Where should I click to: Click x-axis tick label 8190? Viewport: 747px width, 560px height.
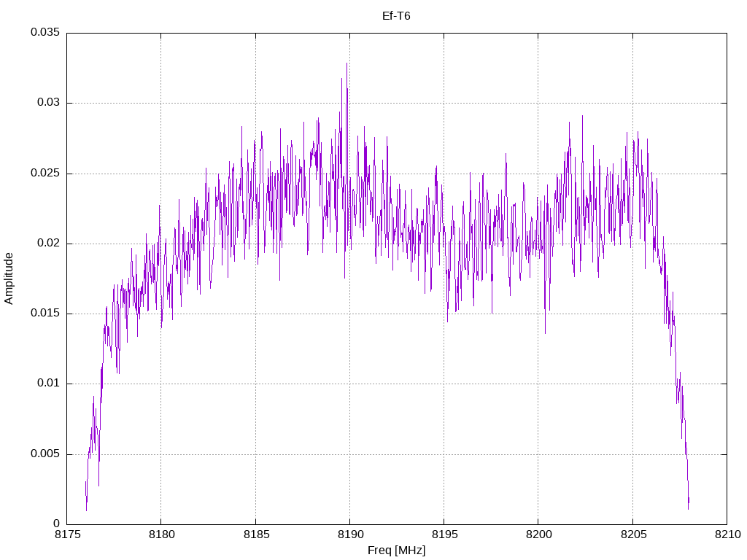[x=350, y=534]
